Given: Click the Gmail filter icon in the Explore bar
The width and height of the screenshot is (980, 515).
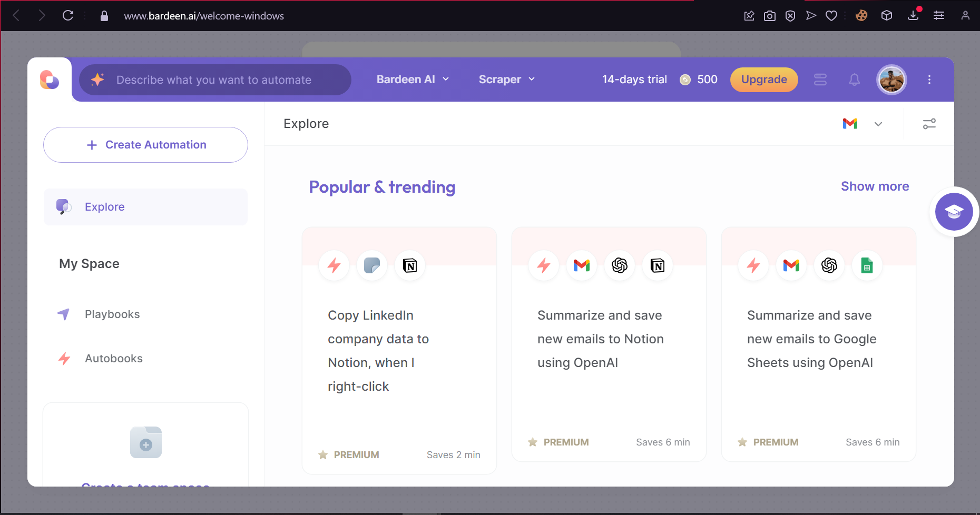Looking at the screenshot, I should coord(850,124).
